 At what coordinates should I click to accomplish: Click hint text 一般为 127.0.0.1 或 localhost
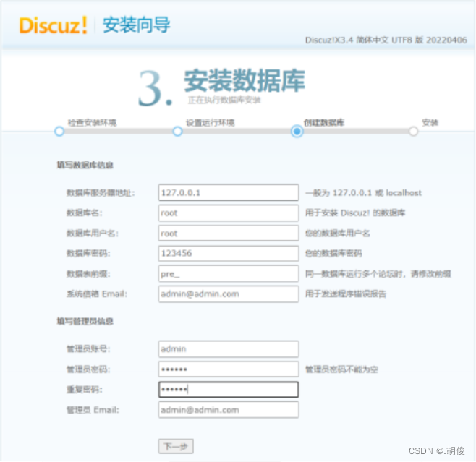(x=363, y=193)
